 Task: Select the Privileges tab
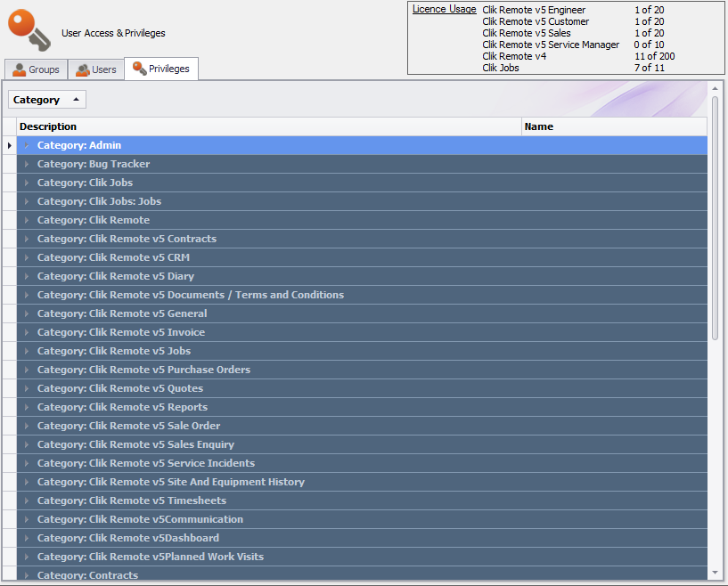coord(161,69)
